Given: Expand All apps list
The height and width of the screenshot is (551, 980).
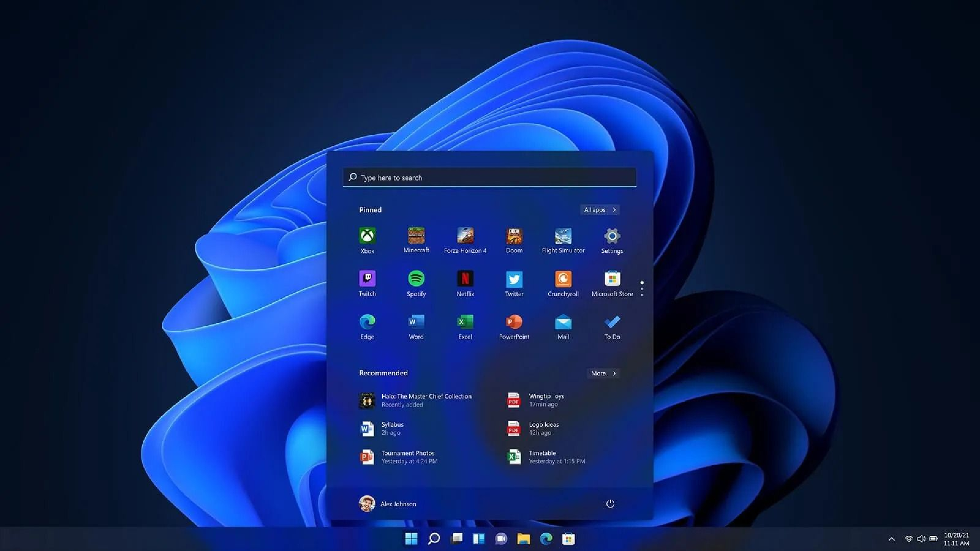Looking at the screenshot, I should pyautogui.click(x=598, y=209).
